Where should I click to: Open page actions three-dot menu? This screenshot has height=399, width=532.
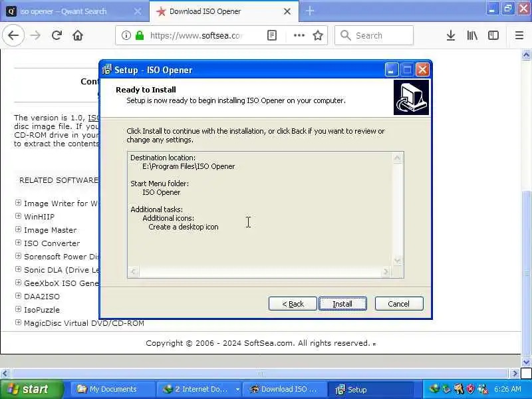299,35
